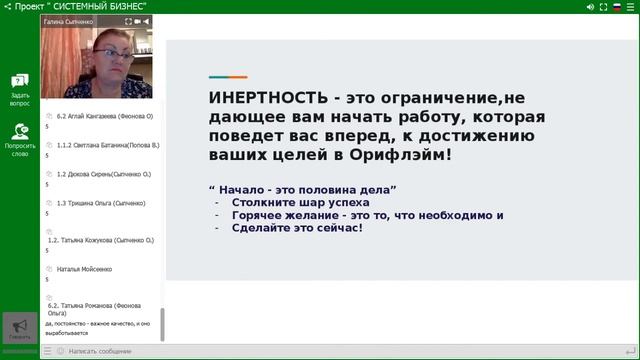Click the chat name 6.2. Татьяна Романова
Viewport: 640px width, 360px height.
(x=94, y=309)
